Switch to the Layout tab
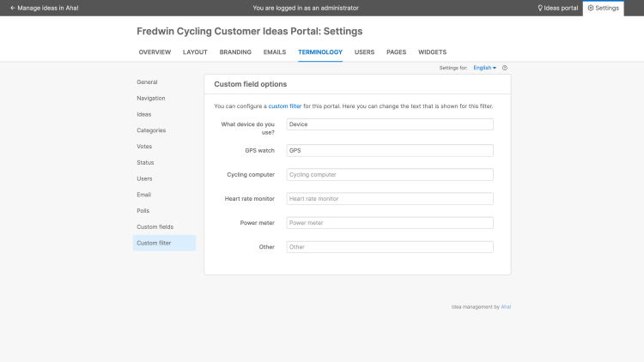The height and width of the screenshot is (362, 644). [x=195, y=52]
